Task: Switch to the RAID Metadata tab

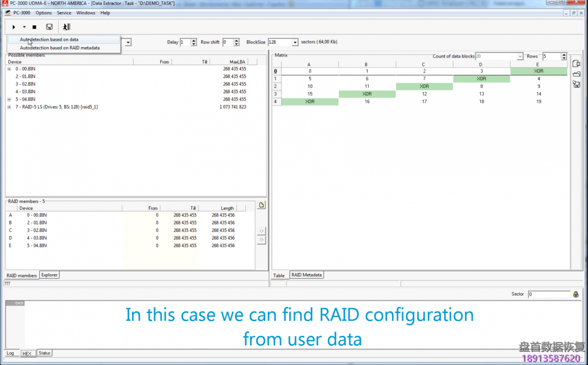Action: (306, 275)
